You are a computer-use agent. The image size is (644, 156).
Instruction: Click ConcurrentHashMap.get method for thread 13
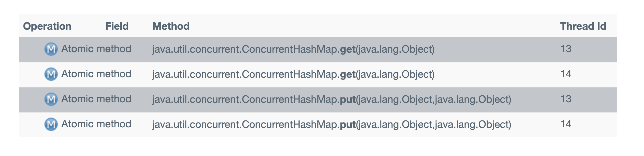293,49
